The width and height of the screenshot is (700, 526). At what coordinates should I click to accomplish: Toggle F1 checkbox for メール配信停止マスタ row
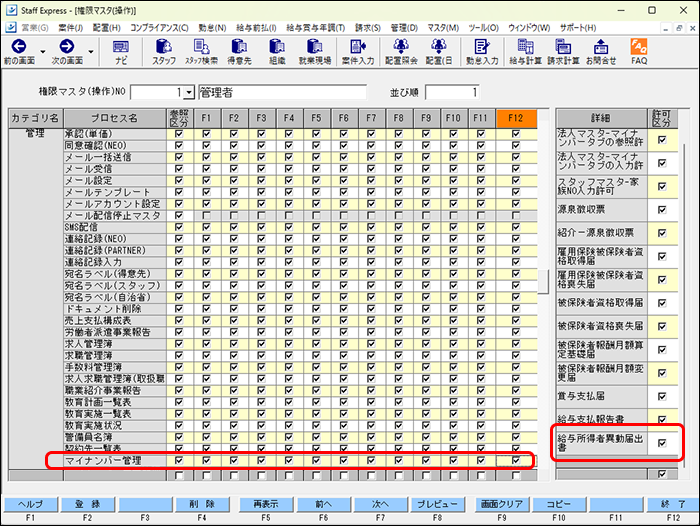click(x=206, y=216)
